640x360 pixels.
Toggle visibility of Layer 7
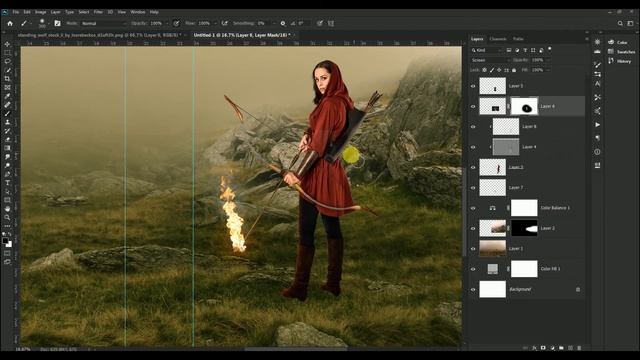(473, 188)
